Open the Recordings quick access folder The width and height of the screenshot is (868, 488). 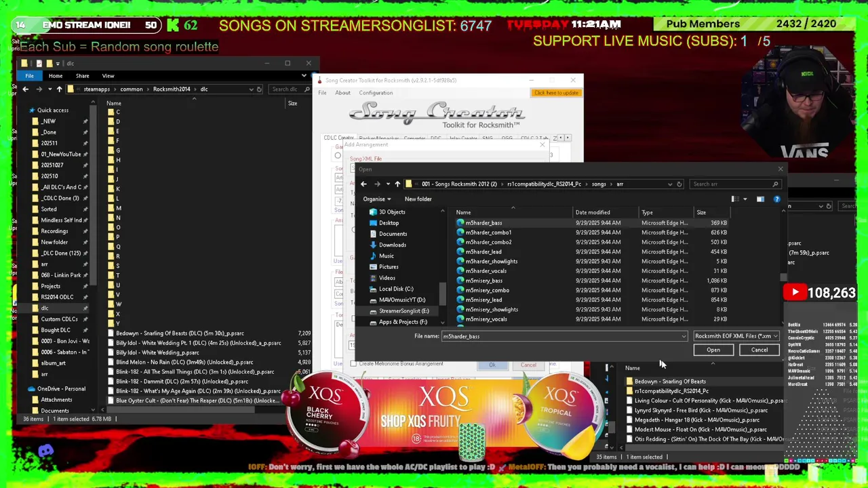pos(54,231)
